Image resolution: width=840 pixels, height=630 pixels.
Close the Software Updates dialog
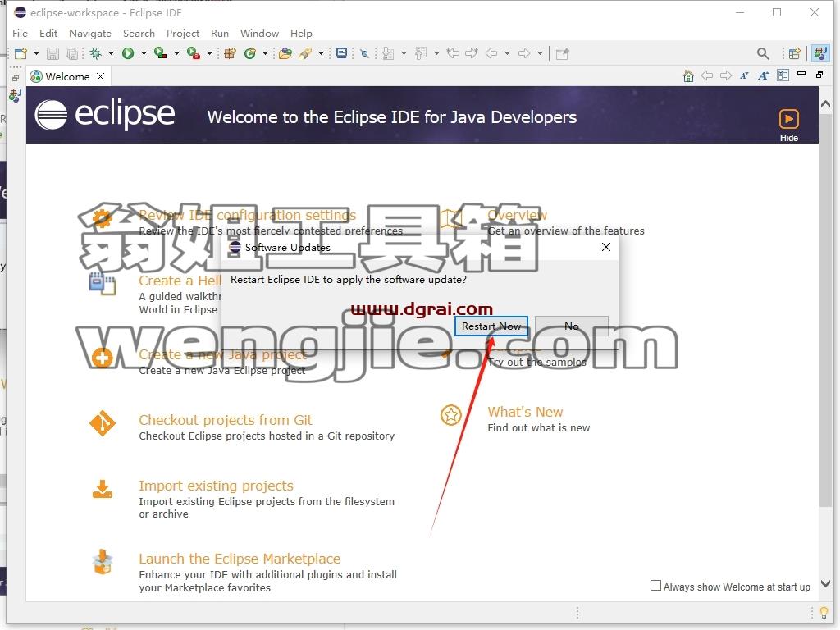pos(606,247)
